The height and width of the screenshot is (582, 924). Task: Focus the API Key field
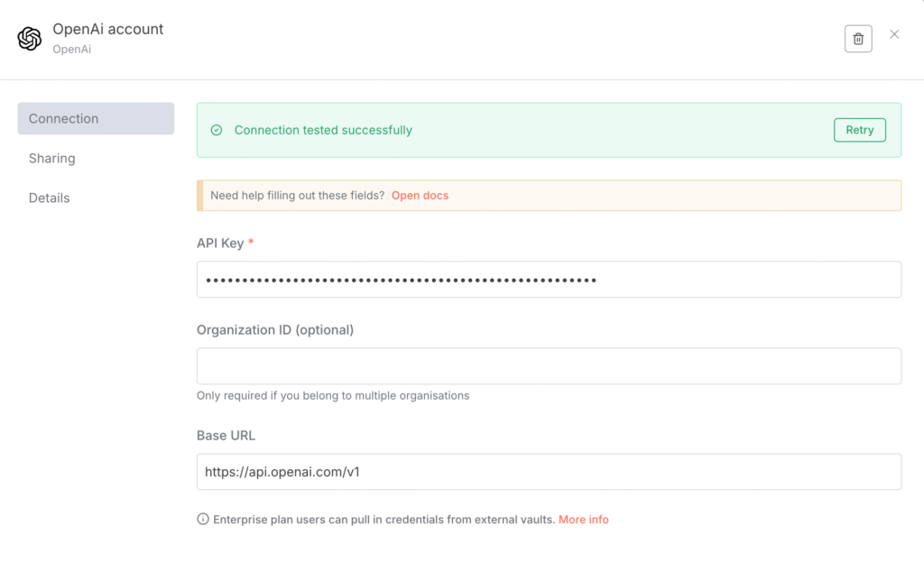(x=549, y=280)
